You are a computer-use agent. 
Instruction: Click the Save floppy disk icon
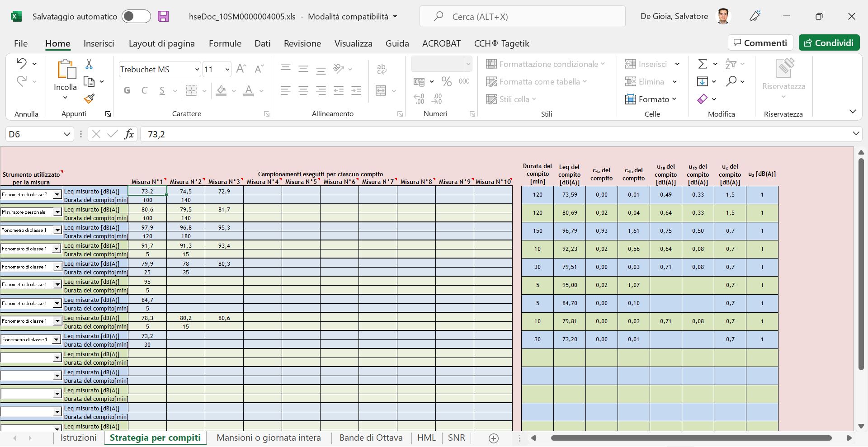(x=163, y=17)
